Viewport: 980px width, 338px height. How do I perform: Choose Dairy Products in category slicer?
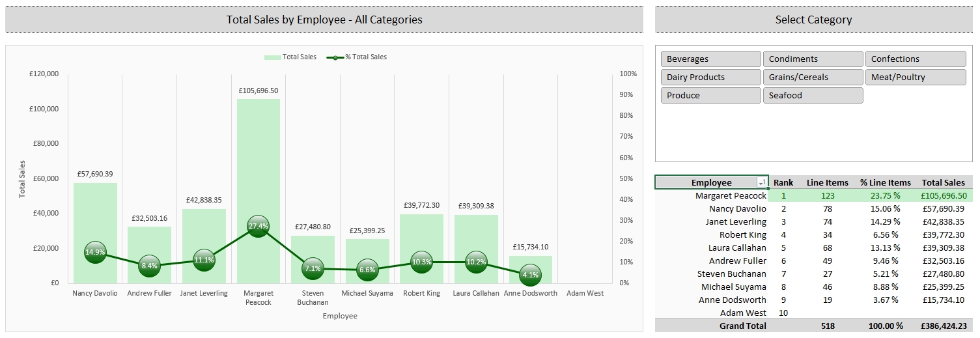710,77
